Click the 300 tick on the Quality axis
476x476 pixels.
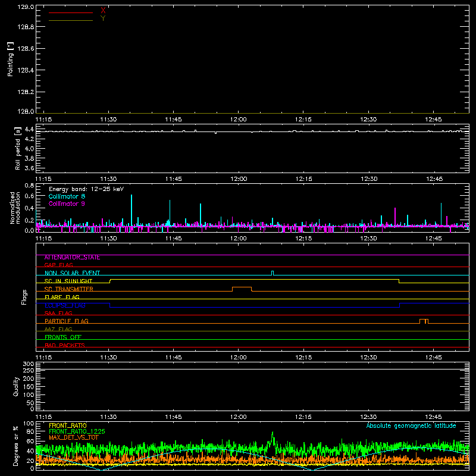click(28, 364)
